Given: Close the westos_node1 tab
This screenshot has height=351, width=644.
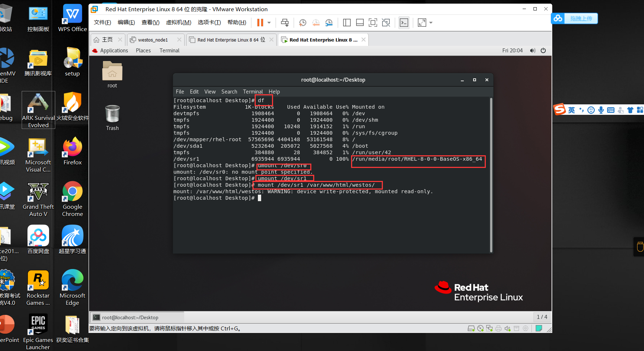Looking at the screenshot, I should click(179, 40).
